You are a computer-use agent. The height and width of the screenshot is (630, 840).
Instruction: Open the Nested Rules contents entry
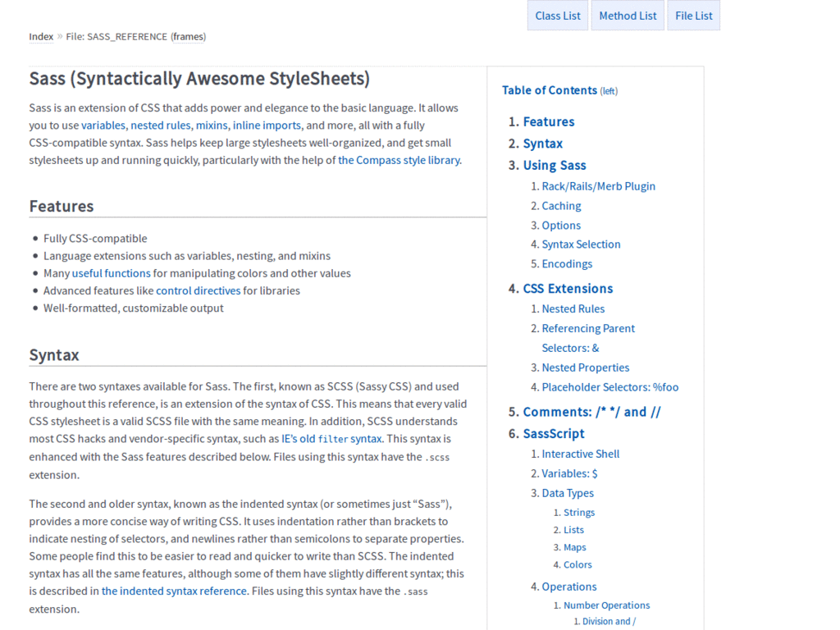click(x=573, y=309)
